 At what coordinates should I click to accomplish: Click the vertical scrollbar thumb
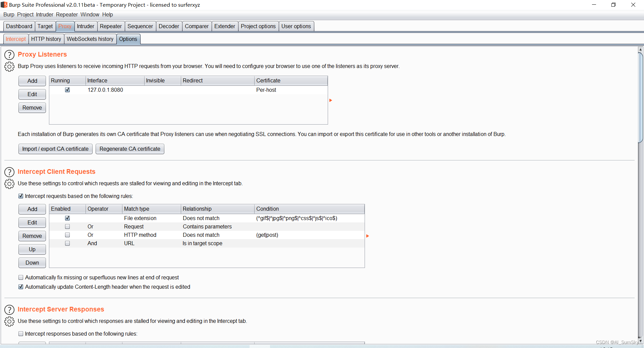click(641, 97)
